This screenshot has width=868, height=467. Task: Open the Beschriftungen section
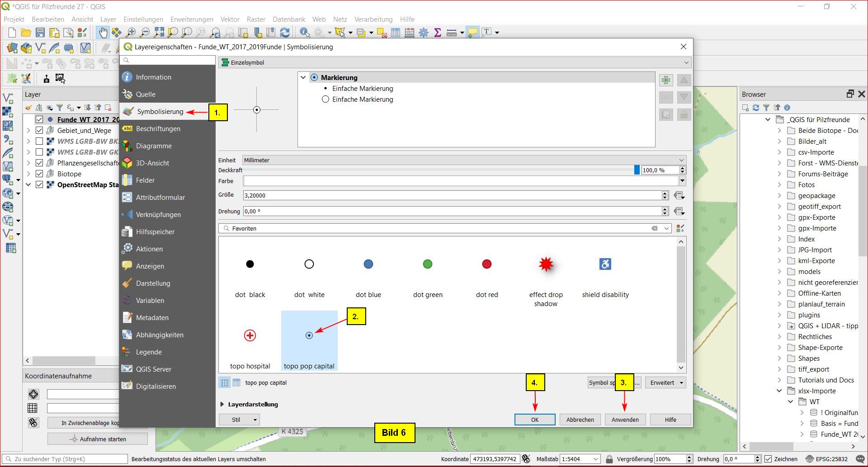(158, 129)
